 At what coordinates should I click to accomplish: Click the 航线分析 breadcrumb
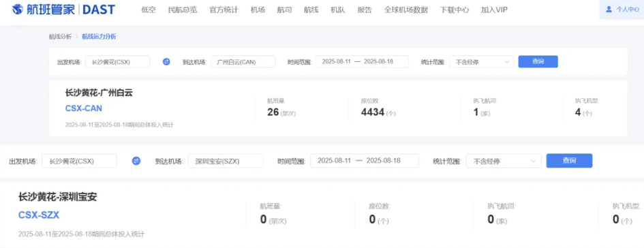pyautogui.click(x=61, y=37)
